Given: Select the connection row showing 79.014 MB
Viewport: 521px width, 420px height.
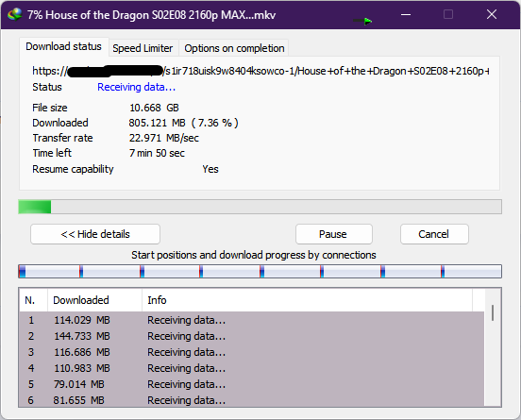Looking at the screenshot, I should 251,384.
